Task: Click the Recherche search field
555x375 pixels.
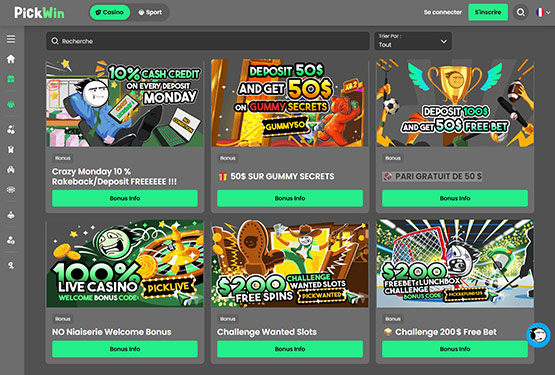Action: point(208,41)
